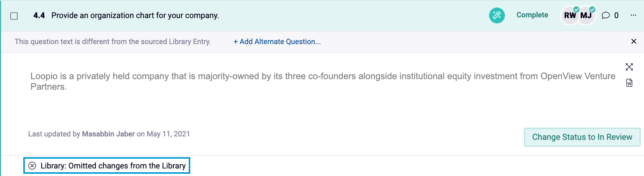Click the Complete status label
The width and height of the screenshot is (644, 176).
point(532,15)
